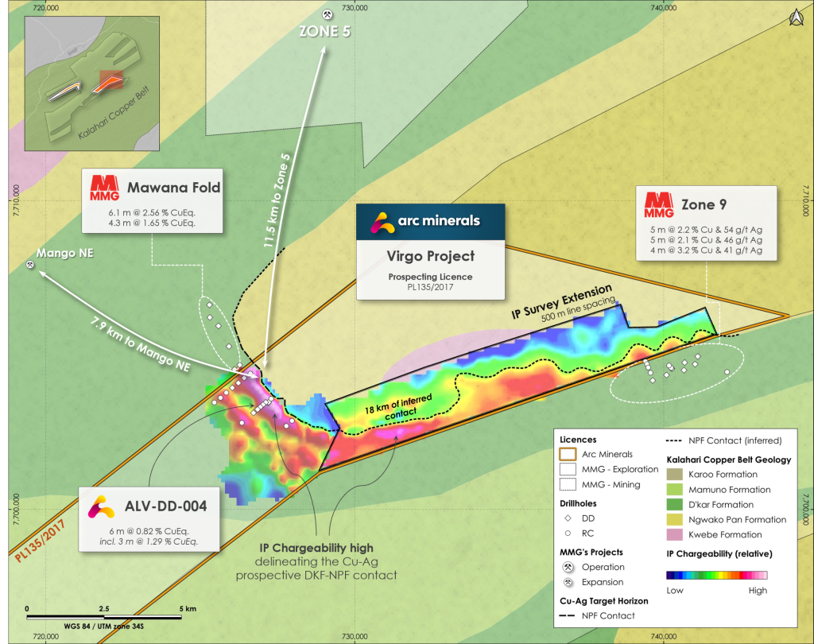Click the Operation mine icon in legend
The height and width of the screenshot is (644, 814).
tap(568, 567)
